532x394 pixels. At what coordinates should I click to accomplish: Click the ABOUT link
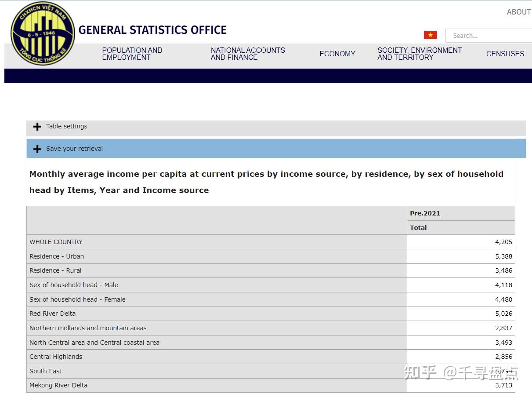point(519,12)
